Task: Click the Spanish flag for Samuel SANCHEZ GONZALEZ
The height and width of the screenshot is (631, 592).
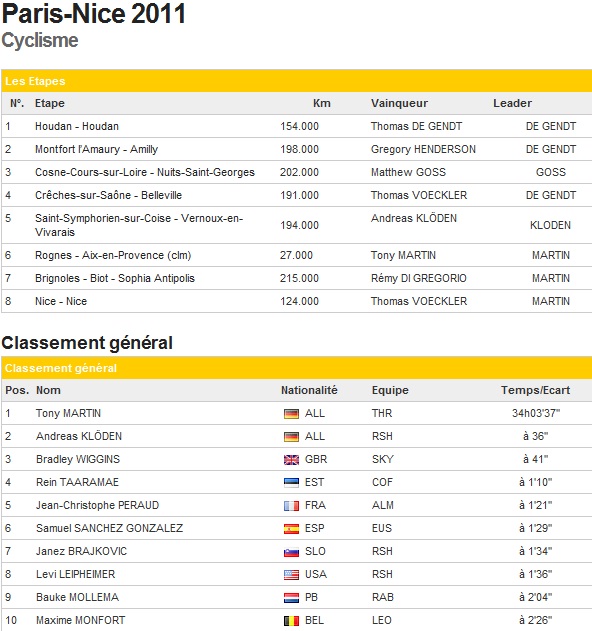Action: pos(291,528)
